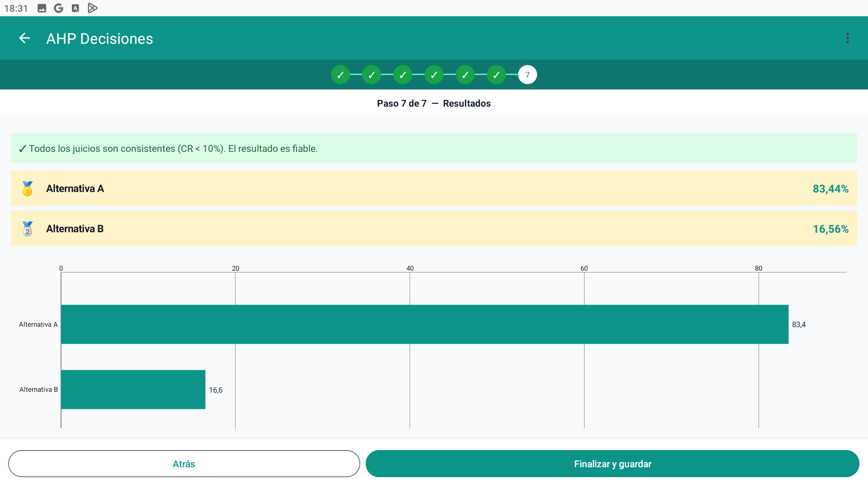Tap the gold medal next to Alternativa A
Screen dimensions: 868x488
click(x=28, y=188)
